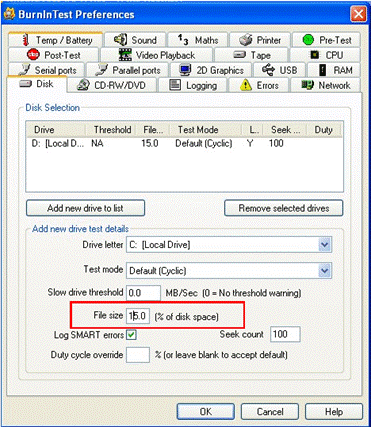This screenshot has height=427, width=371.
Task: Click the tape drive icon
Action: pos(239,54)
